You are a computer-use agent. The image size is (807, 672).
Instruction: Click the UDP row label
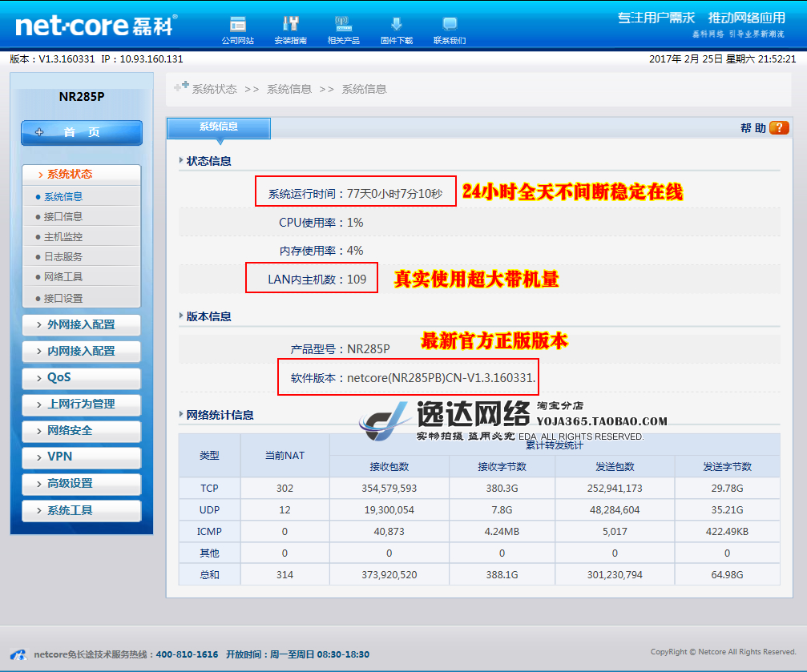pos(209,510)
